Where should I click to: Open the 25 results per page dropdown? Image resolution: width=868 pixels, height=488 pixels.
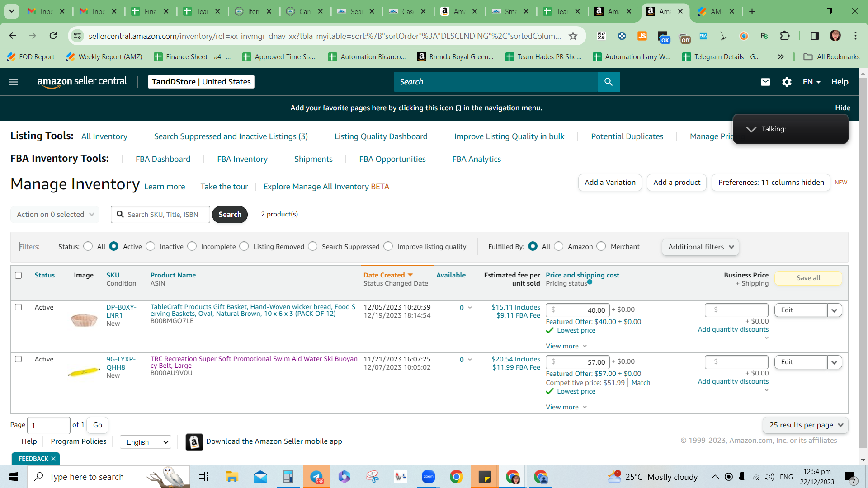[x=806, y=425]
